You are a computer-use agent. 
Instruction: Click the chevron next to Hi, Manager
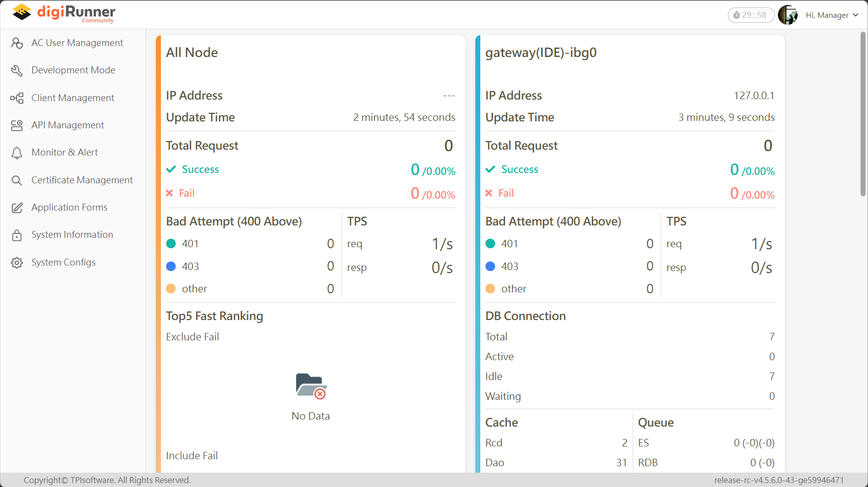pos(856,15)
